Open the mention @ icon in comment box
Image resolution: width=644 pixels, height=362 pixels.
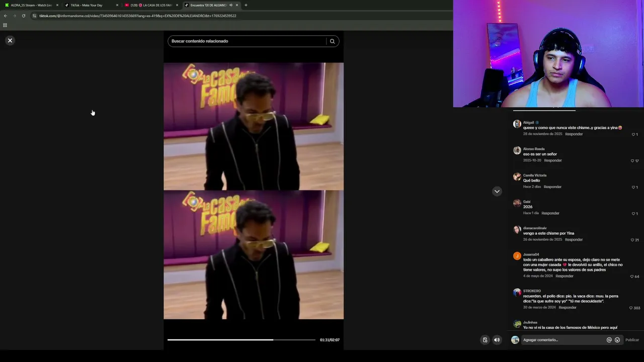pos(609,340)
